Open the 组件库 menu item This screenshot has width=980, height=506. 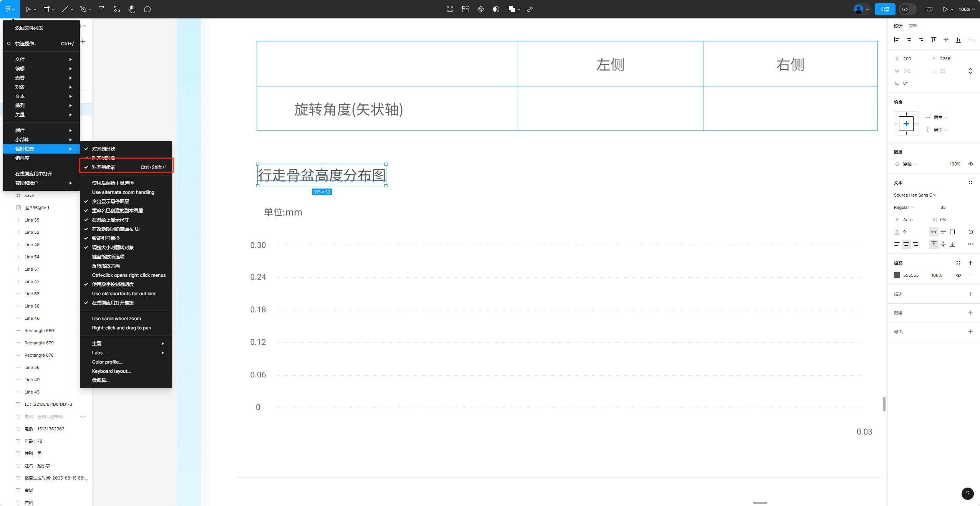(41, 158)
